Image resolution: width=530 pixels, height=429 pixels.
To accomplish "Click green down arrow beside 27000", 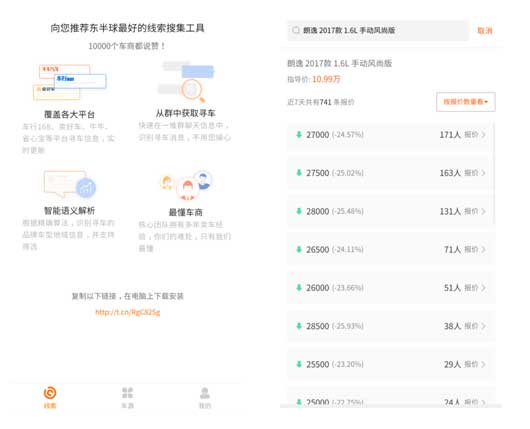I will pos(299,134).
